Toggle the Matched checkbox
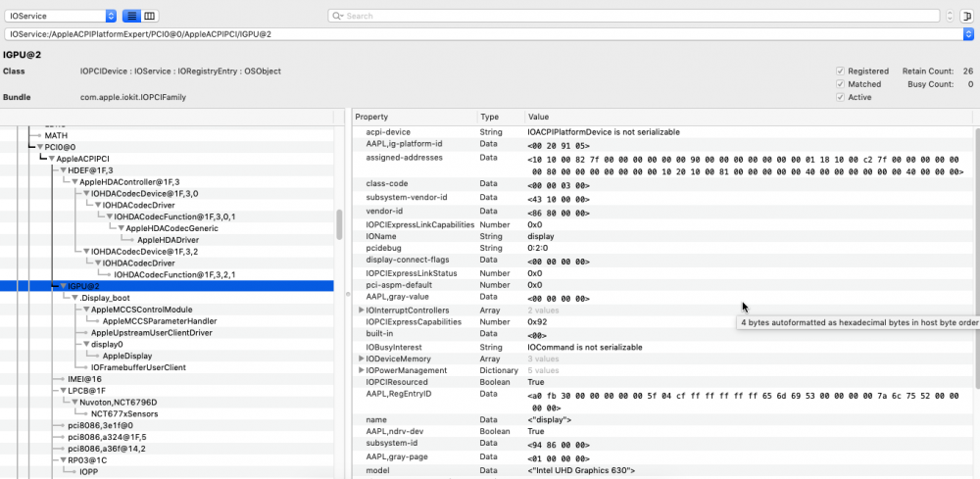 [841, 84]
